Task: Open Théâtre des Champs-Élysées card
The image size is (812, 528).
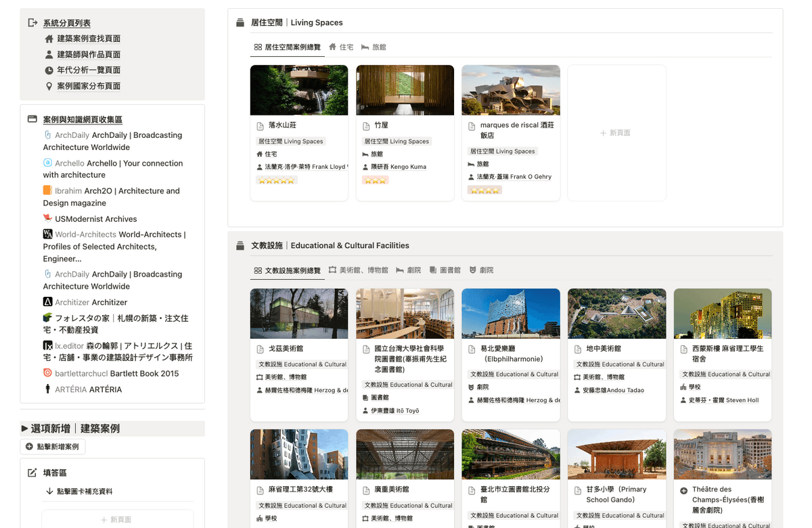Action: (723, 479)
